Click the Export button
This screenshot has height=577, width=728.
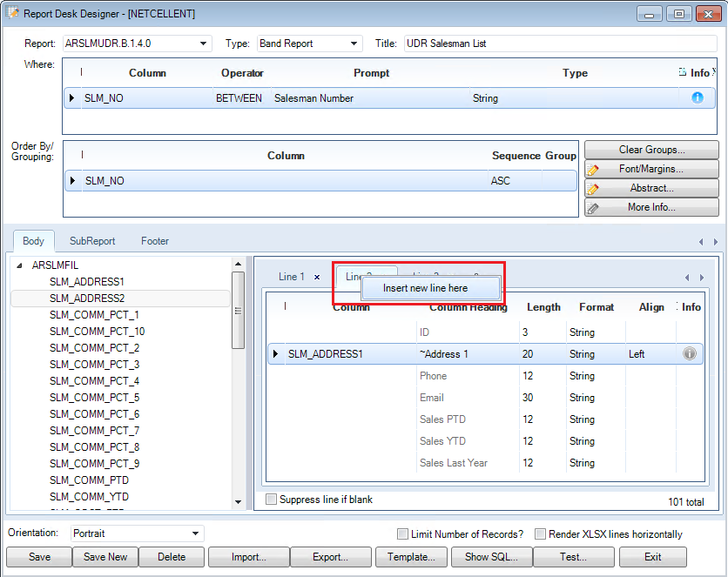[x=331, y=557]
